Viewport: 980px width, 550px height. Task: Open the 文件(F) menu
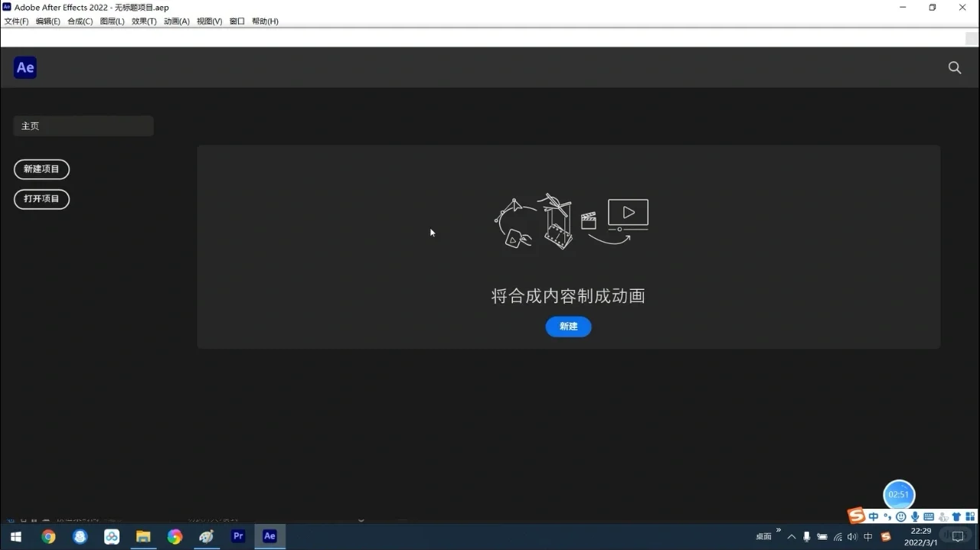[x=16, y=21]
